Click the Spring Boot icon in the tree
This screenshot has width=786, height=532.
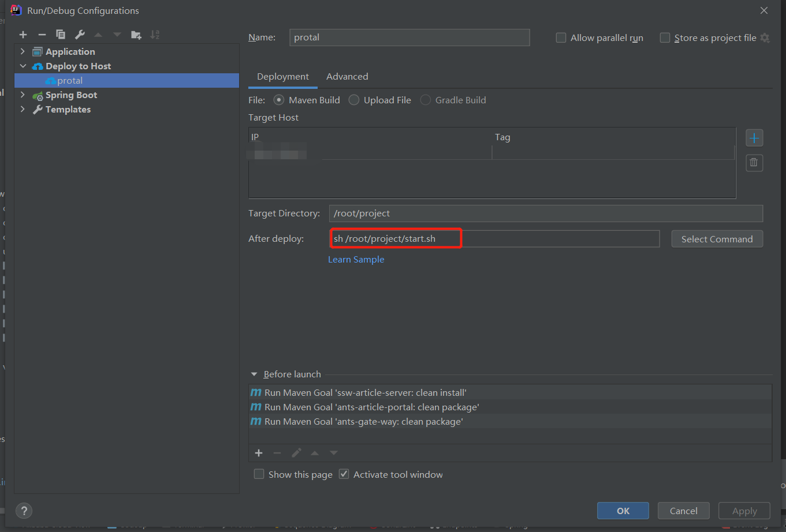point(38,95)
